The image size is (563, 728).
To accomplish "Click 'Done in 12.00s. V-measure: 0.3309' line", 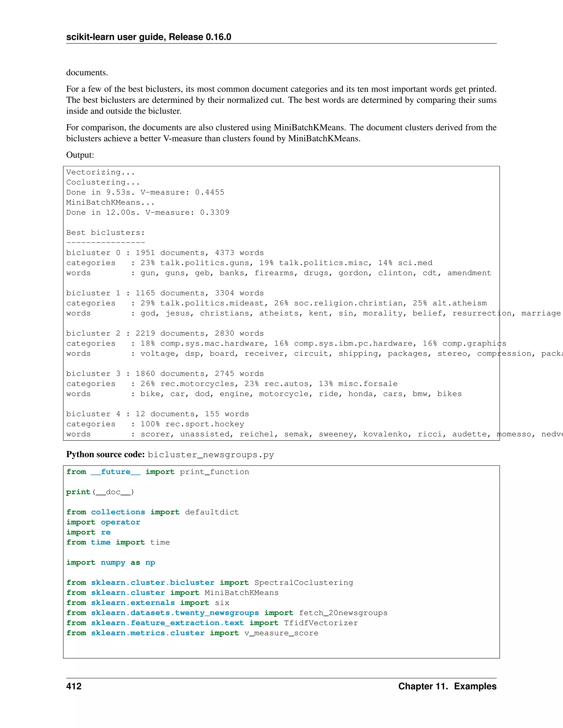I will pyautogui.click(x=148, y=212).
